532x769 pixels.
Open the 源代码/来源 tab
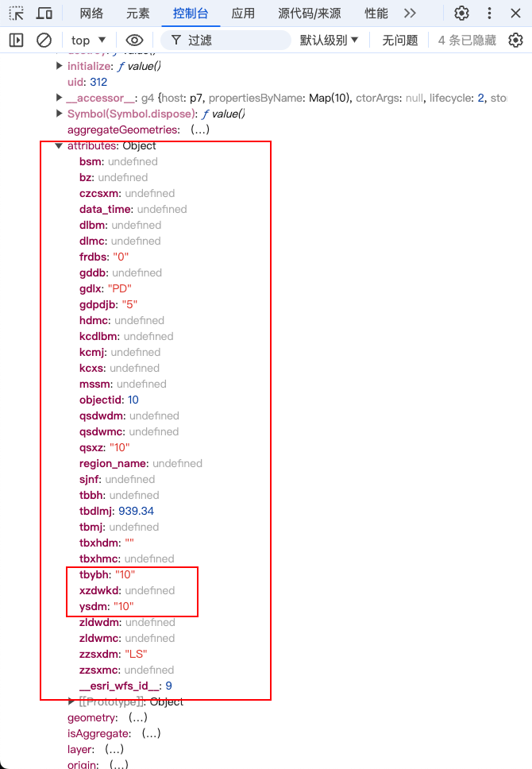coord(310,14)
